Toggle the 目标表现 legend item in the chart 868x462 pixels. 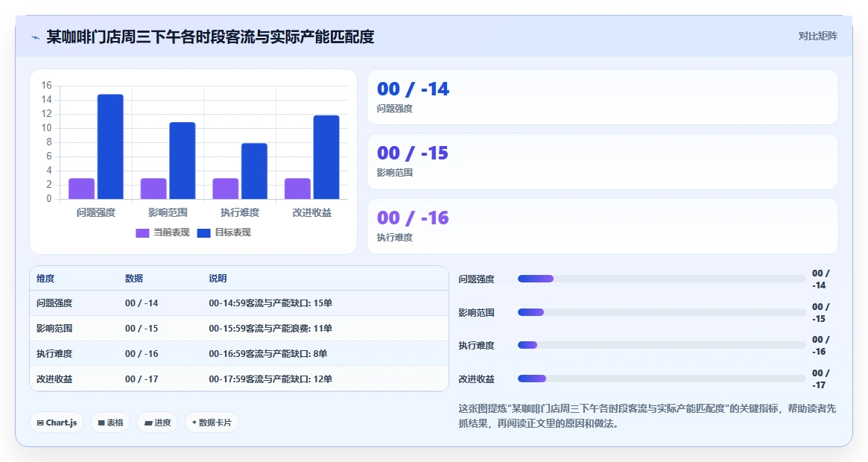[x=224, y=232]
